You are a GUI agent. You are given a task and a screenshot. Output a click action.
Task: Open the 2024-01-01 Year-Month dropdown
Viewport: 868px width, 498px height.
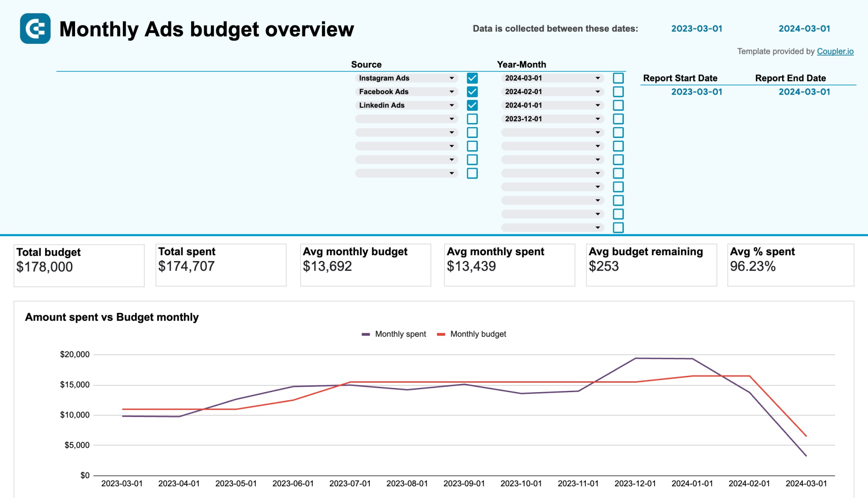[x=598, y=105]
